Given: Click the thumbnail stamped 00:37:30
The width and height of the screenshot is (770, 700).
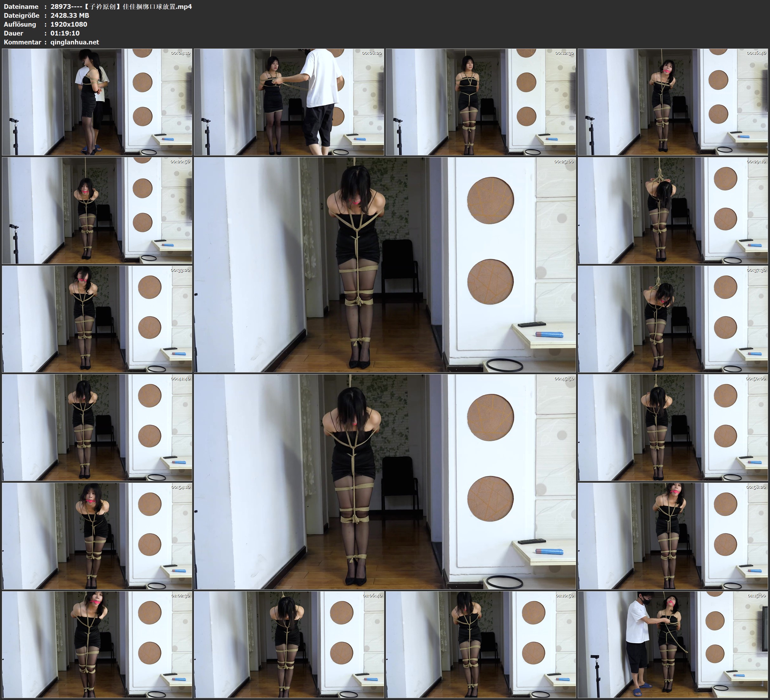Looking at the screenshot, I should point(673,319).
